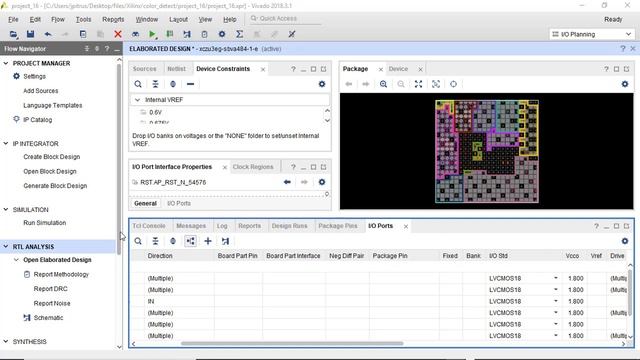The width and height of the screenshot is (640, 360).
Task: Click the red X Delete icon
Action: coord(118,34)
